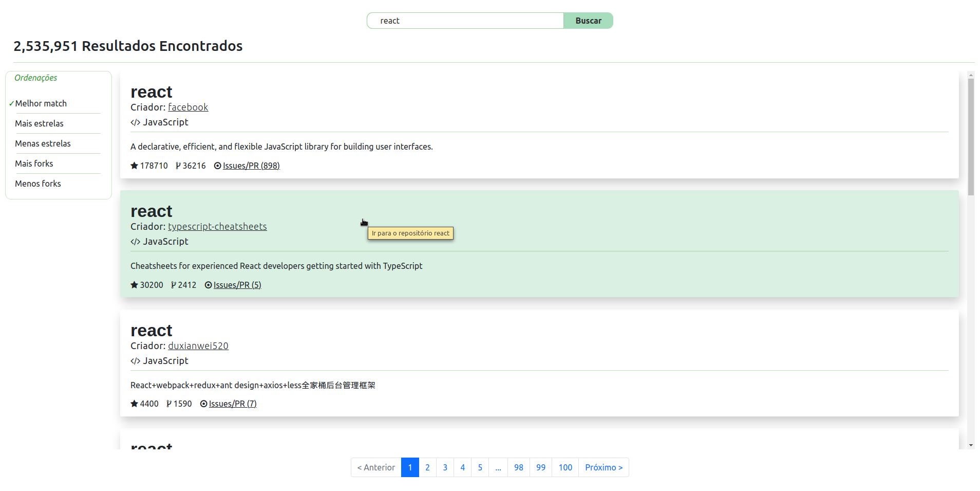Click issue circle icon beside Issues/PR (7)

coord(203,404)
